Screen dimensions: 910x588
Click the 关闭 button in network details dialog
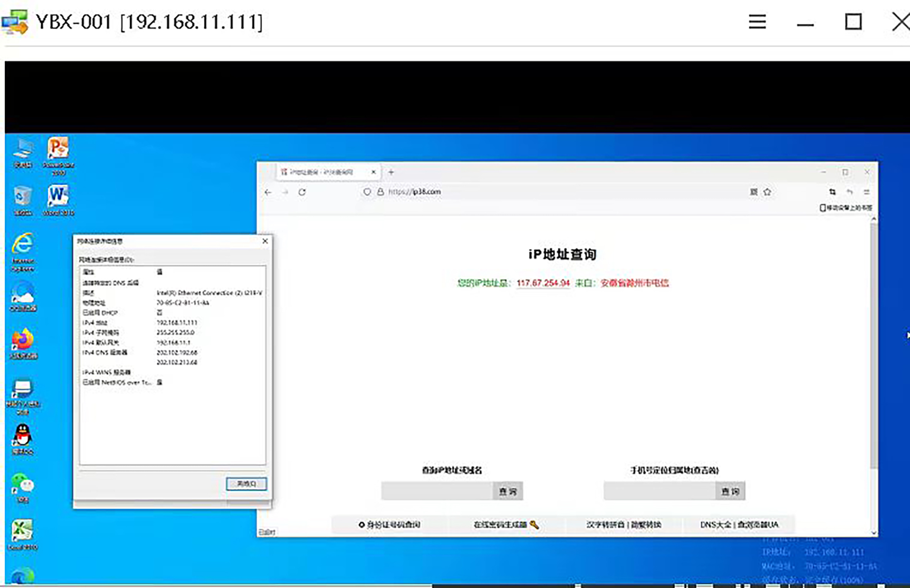(246, 484)
